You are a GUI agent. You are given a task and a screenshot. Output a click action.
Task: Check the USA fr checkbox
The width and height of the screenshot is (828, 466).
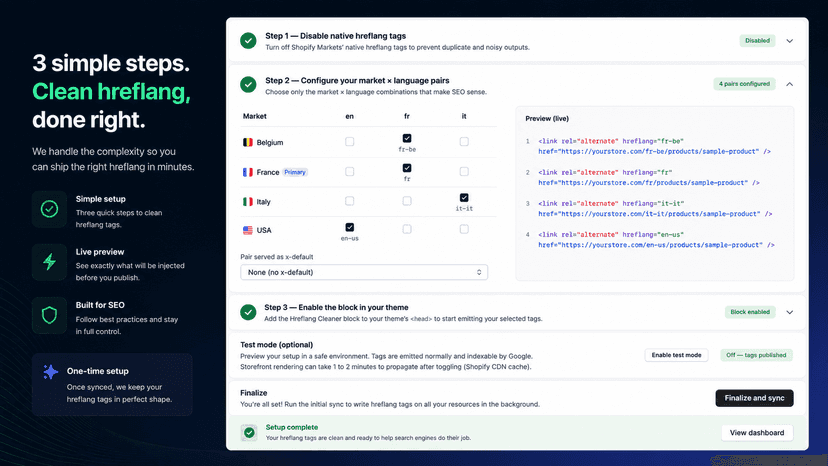tap(407, 229)
